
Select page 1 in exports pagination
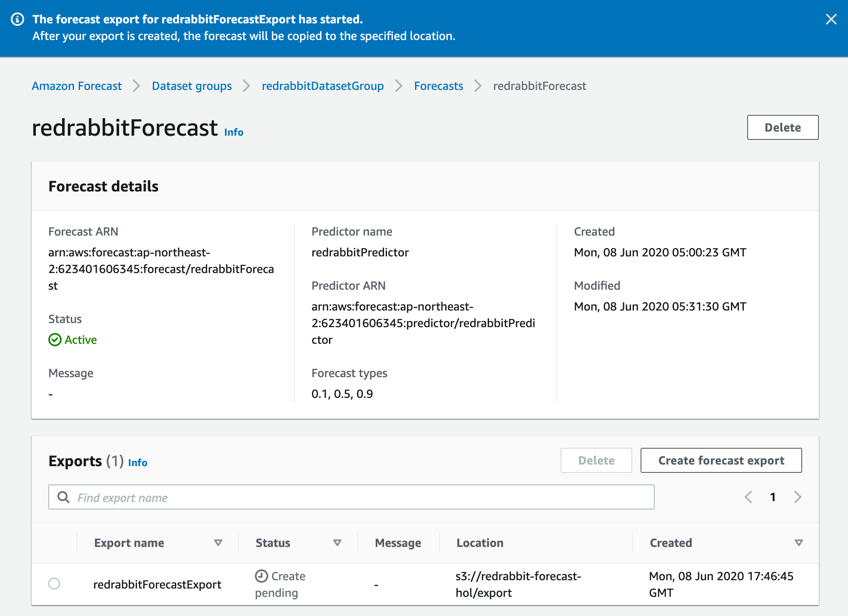(x=773, y=497)
